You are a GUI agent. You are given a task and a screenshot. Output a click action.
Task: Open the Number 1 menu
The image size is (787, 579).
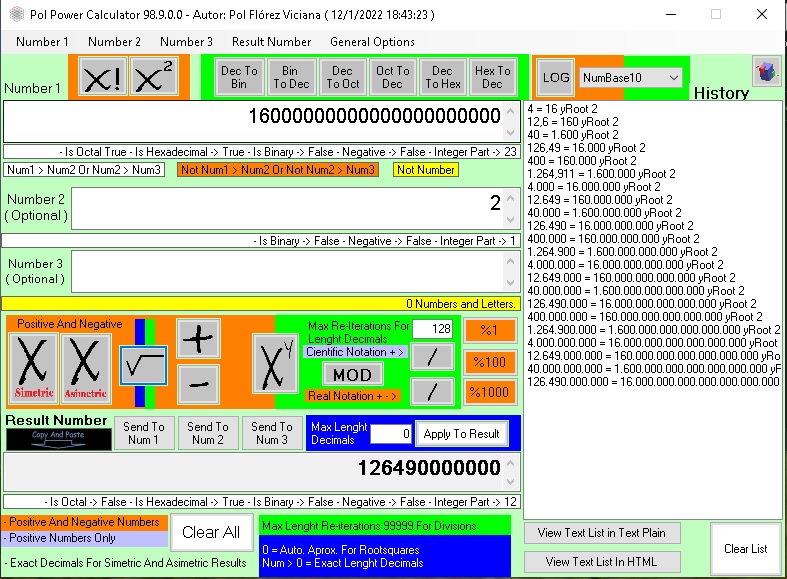tap(42, 42)
